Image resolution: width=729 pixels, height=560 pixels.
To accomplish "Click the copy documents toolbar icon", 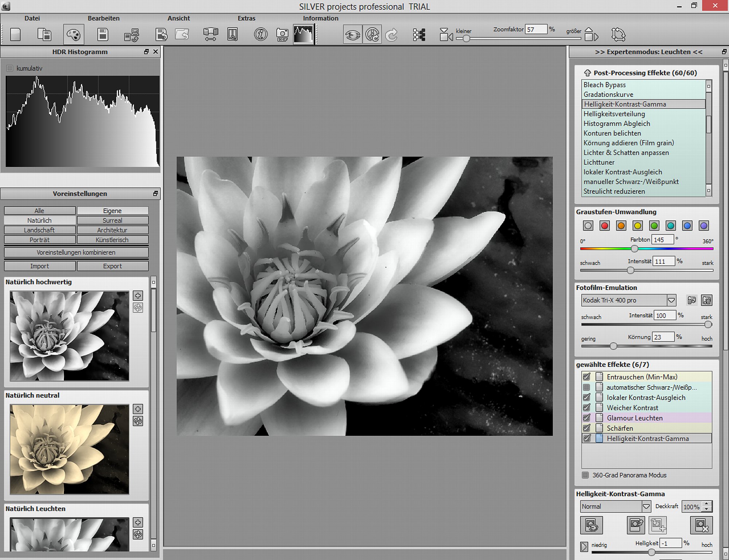I will click(x=44, y=35).
